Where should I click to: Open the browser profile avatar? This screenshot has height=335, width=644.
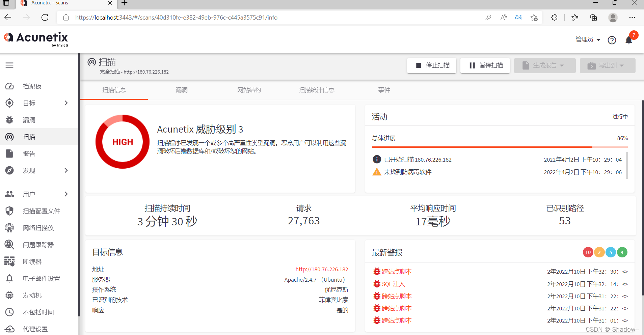[x=613, y=18]
